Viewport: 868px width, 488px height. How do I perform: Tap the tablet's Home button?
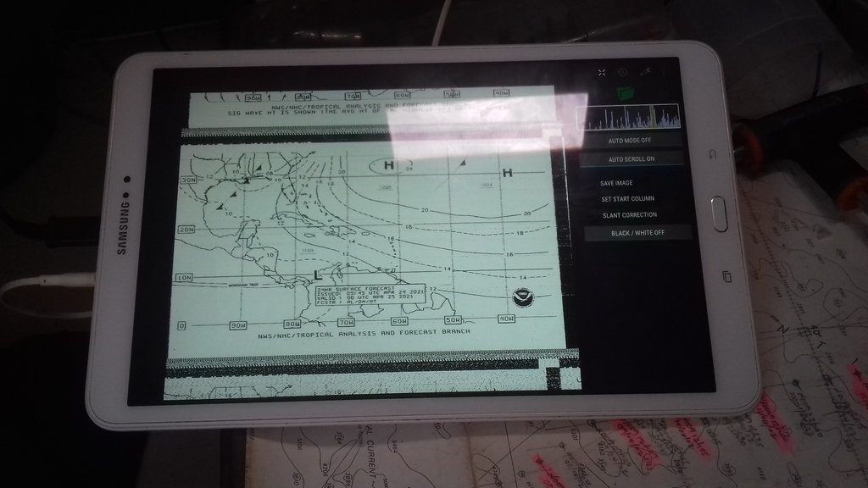719,213
